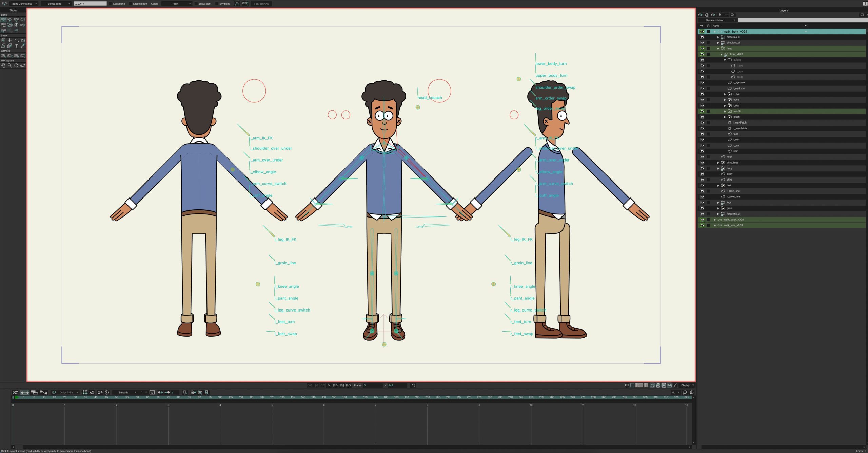Toggle visibility of the mouth layer

click(702, 111)
